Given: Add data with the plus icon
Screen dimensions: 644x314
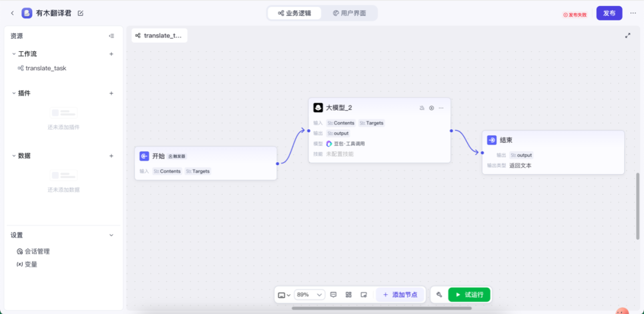Looking at the screenshot, I should tap(112, 156).
